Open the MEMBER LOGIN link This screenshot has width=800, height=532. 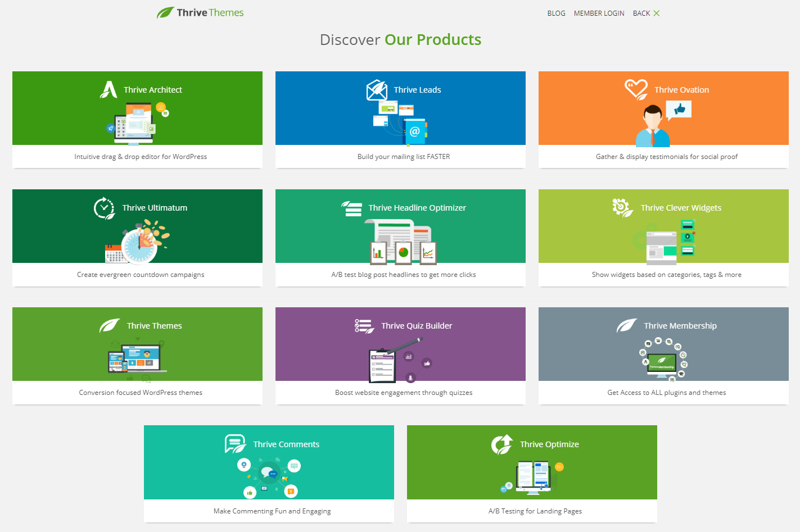599,13
